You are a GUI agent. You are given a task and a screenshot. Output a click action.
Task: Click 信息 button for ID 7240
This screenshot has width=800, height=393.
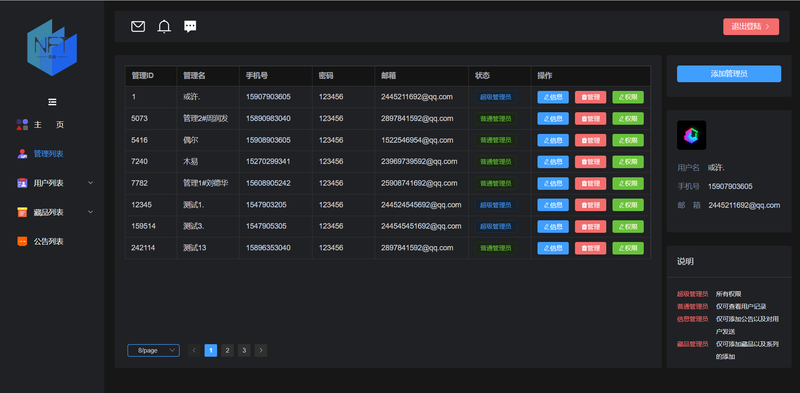point(553,162)
